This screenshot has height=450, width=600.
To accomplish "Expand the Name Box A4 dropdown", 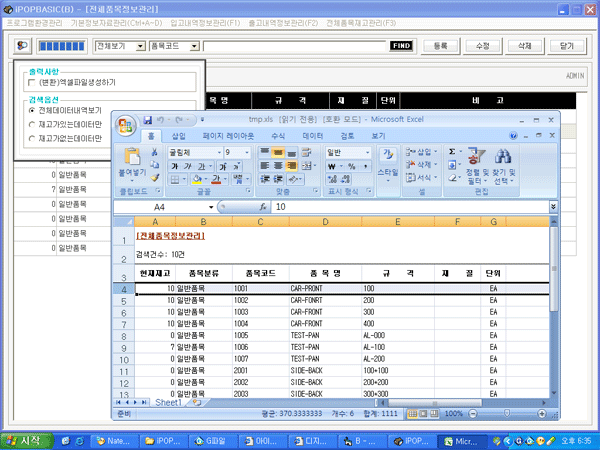I will point(211,207).
